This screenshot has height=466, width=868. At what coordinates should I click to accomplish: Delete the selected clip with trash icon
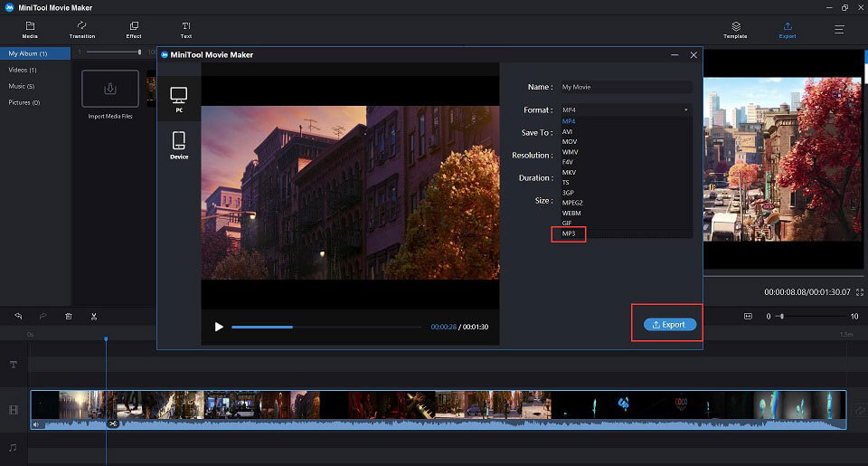[69, 317]
